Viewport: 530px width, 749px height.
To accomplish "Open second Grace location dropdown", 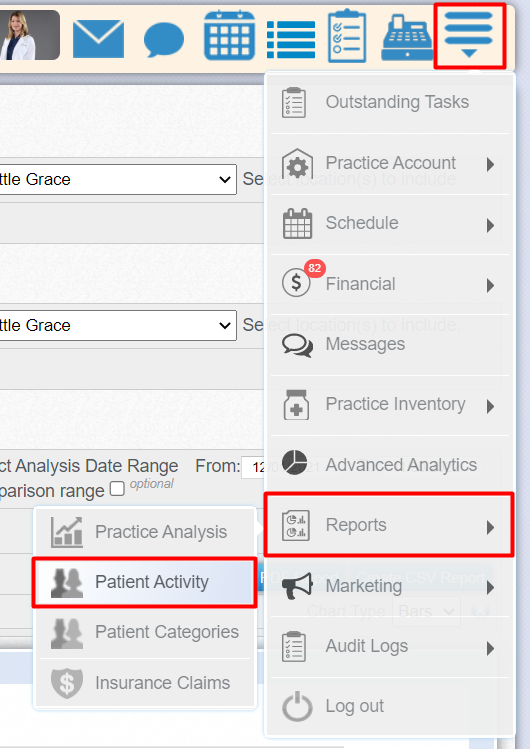I will click(x=118, y=325).
